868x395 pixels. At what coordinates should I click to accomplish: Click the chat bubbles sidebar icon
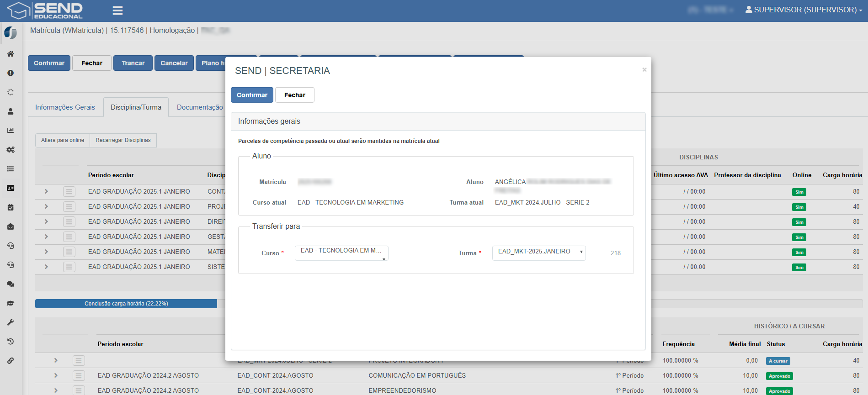[x=11, y=284]
